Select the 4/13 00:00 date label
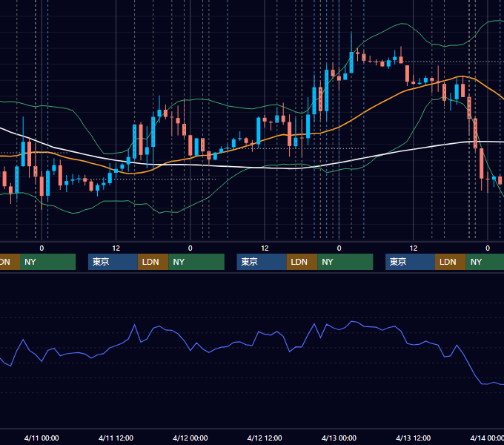This screenshot has height=445, width=504. coord(339,438)
